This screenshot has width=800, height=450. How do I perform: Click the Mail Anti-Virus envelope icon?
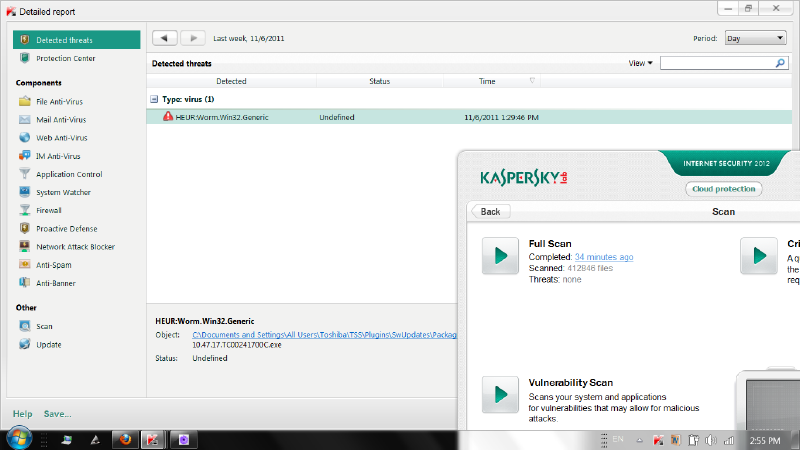pos(24,119)
